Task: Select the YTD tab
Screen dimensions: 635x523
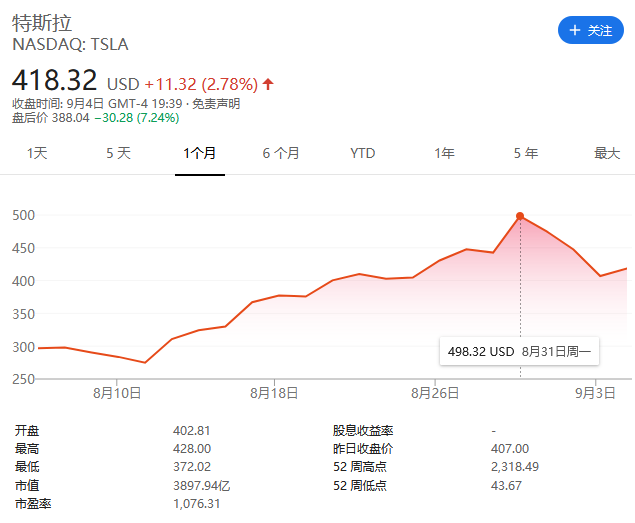Action: [x=363, y=153]
